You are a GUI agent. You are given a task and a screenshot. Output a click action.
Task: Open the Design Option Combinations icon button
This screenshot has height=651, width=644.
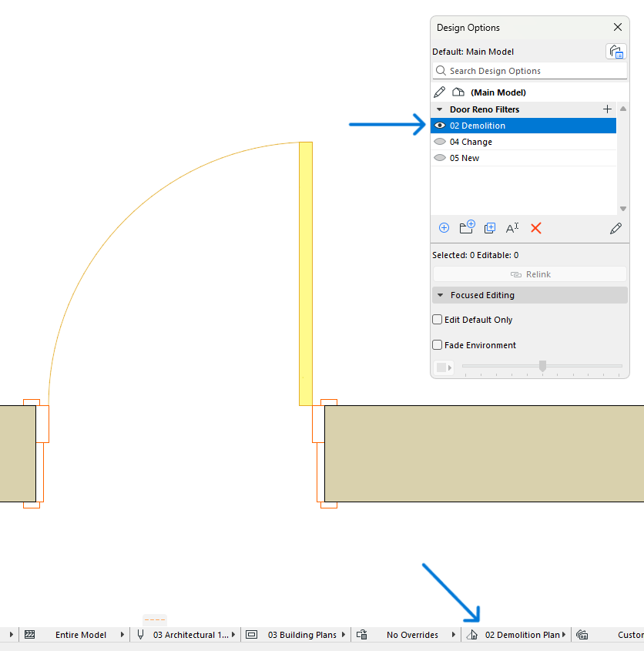pos(616,52)
